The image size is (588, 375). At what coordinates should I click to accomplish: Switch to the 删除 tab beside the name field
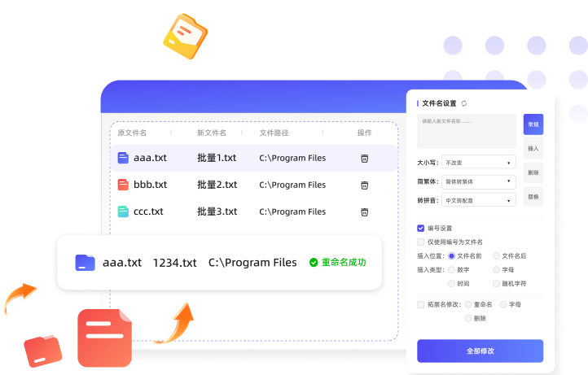(533, 172)
